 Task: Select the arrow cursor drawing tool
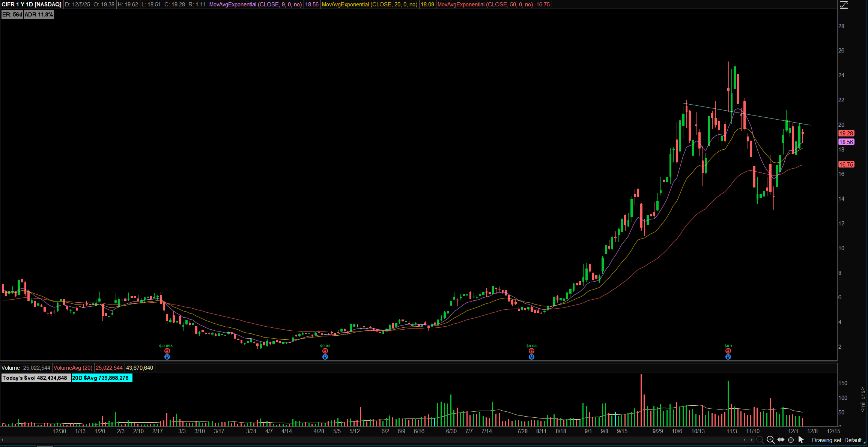click(801, 440)
